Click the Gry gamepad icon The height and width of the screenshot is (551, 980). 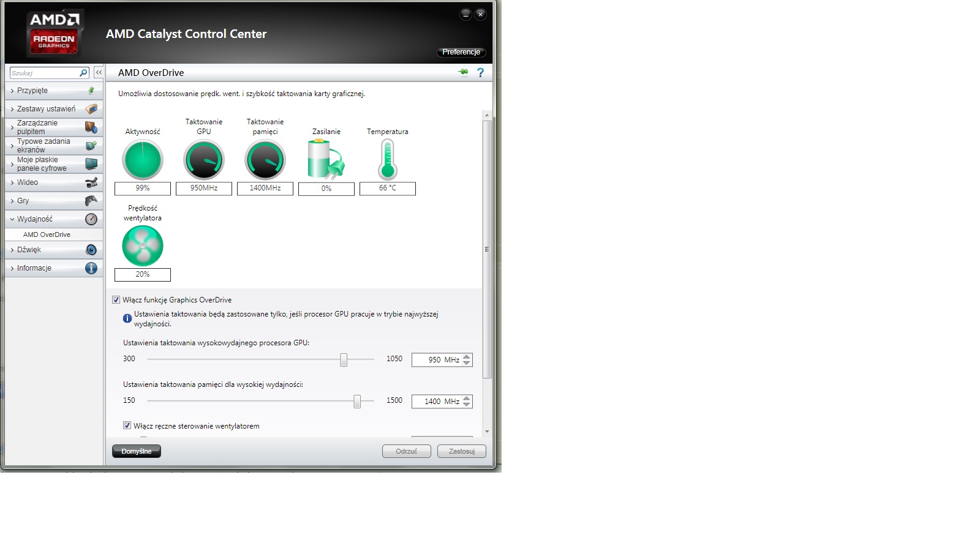[91, 201]
